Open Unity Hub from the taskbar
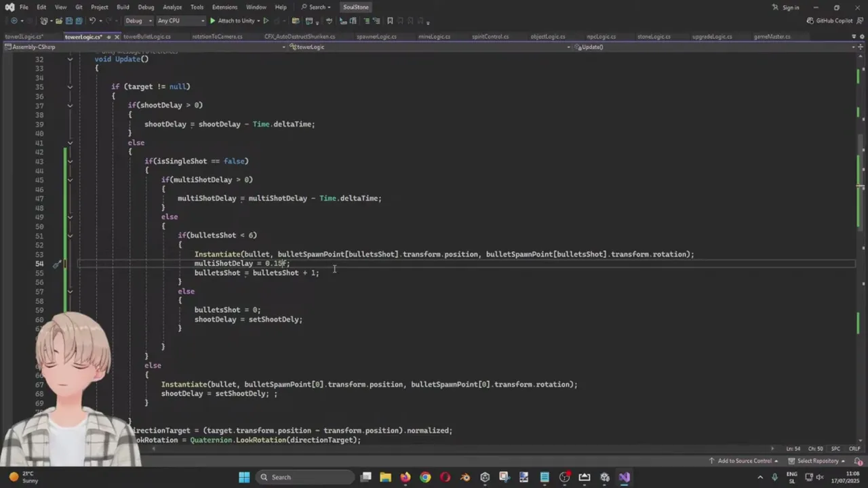This screenshot has height=488, width=868. click(x=485, y=477)
